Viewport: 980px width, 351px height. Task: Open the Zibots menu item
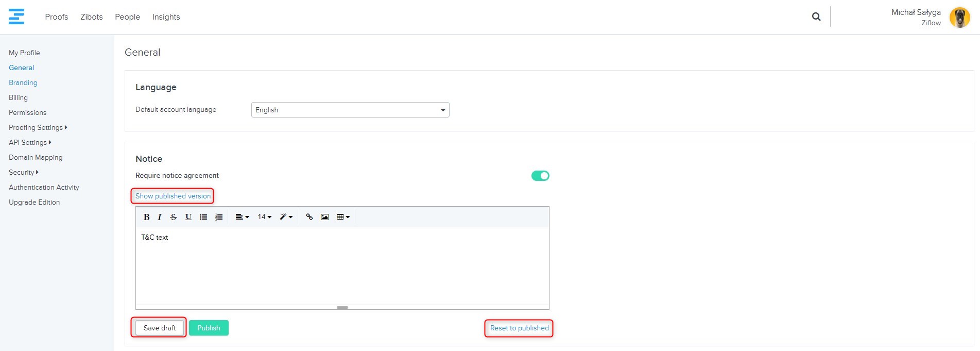pos(91,17)
